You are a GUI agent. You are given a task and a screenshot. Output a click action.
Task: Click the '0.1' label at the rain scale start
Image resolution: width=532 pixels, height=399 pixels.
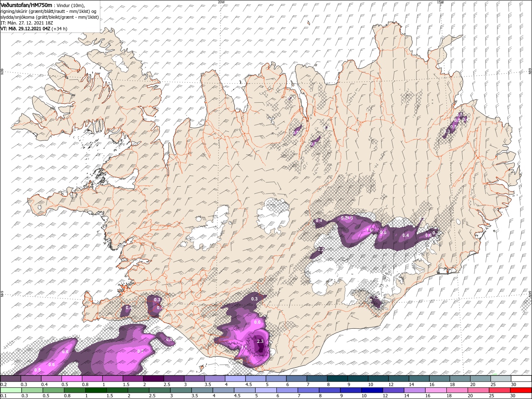tap(3, 396)
